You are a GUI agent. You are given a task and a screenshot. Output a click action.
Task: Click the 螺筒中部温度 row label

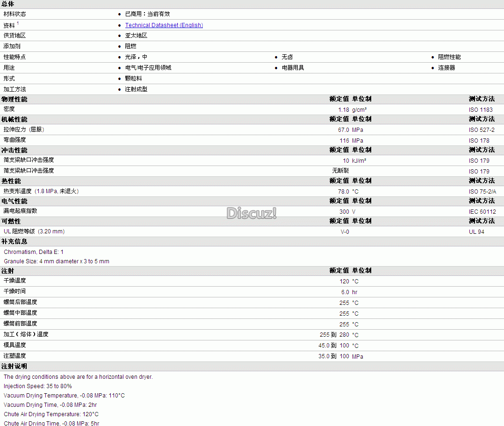[x=20, y=313]
